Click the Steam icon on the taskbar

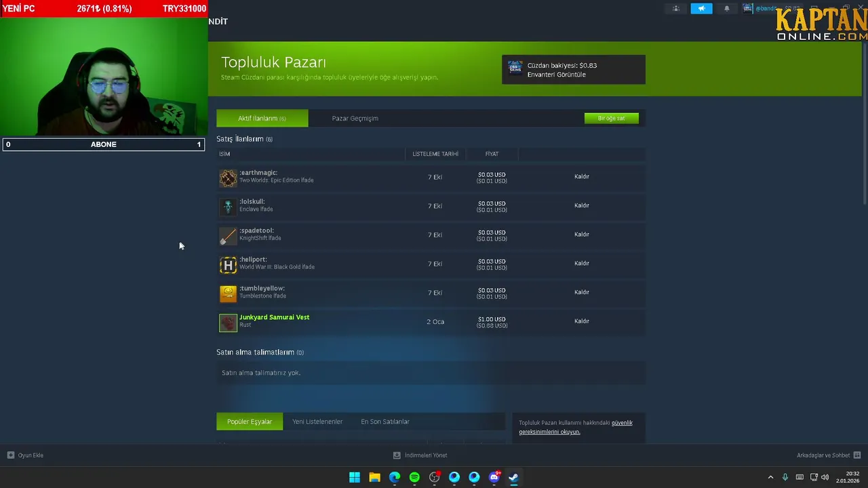514,477
